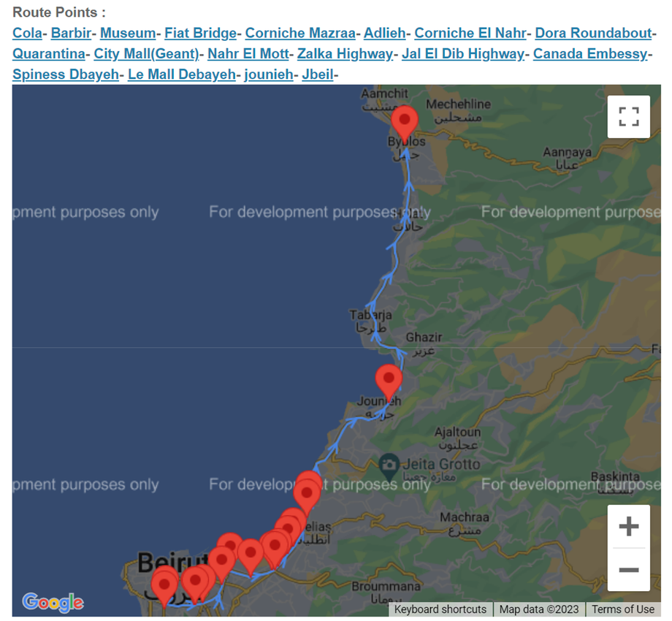Screen dimensions: 672x621
Task: Open the Zalka Highway link
Action: pos(345,53)
